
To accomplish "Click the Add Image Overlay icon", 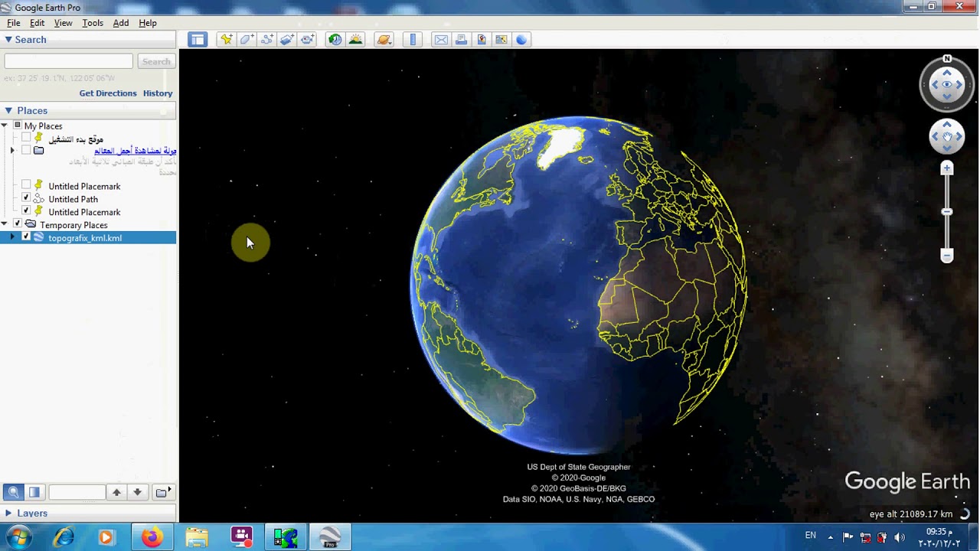I will [x=287, y=40].
